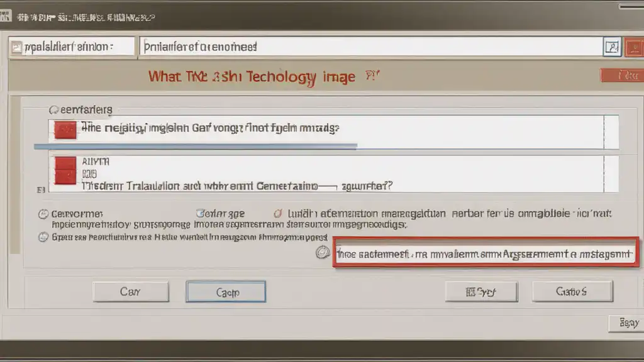This screenshot has width=644, height=362.
Task: Click the second box line ending "Cemeetaaino — zguunrhei??"
Action: [x=237, y=186]
